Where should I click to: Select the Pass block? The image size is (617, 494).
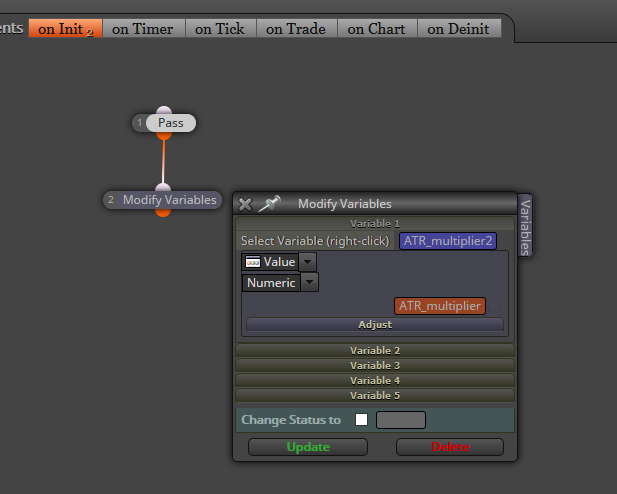(171, 123)
